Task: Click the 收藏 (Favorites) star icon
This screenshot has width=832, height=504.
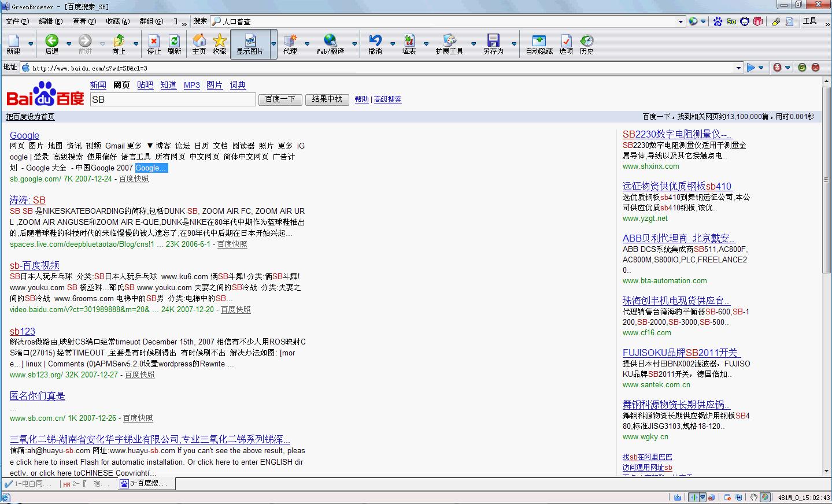Action: (x=219, y=44)
